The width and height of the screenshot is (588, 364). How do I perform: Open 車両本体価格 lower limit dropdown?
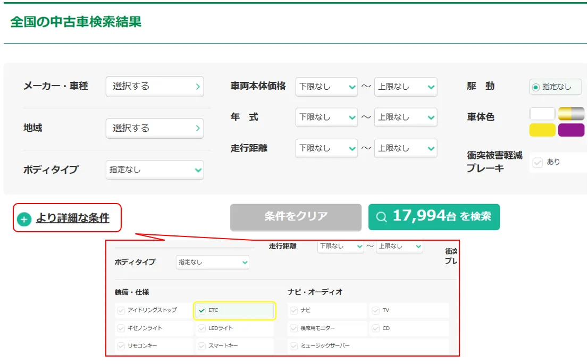click(x=326, y=87)
